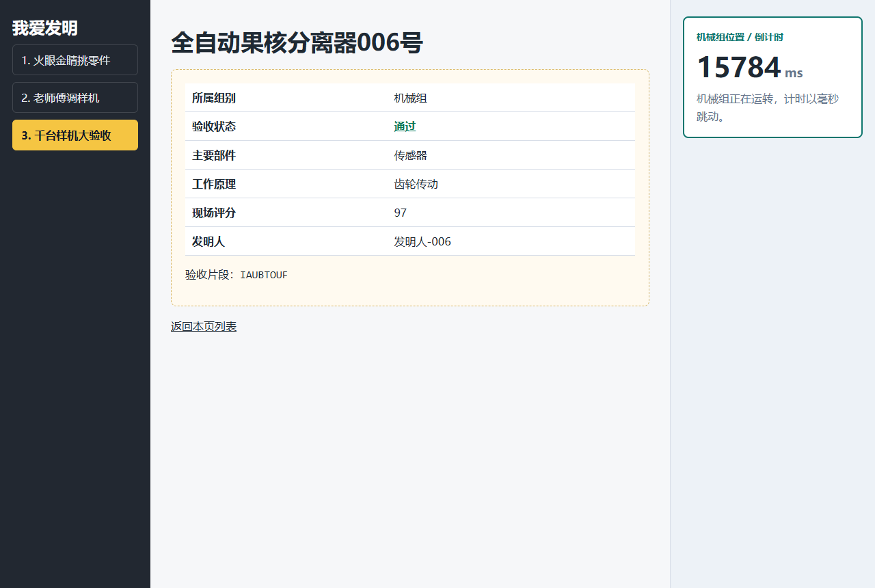Click the 验收状态 row label
The height and width of the screenshot is (588, 875).
coord(214,126)
